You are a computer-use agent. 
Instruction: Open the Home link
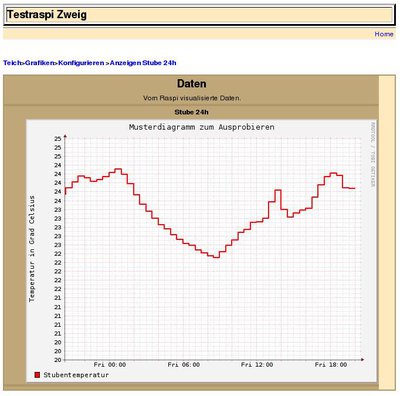[x=384, y=34]
